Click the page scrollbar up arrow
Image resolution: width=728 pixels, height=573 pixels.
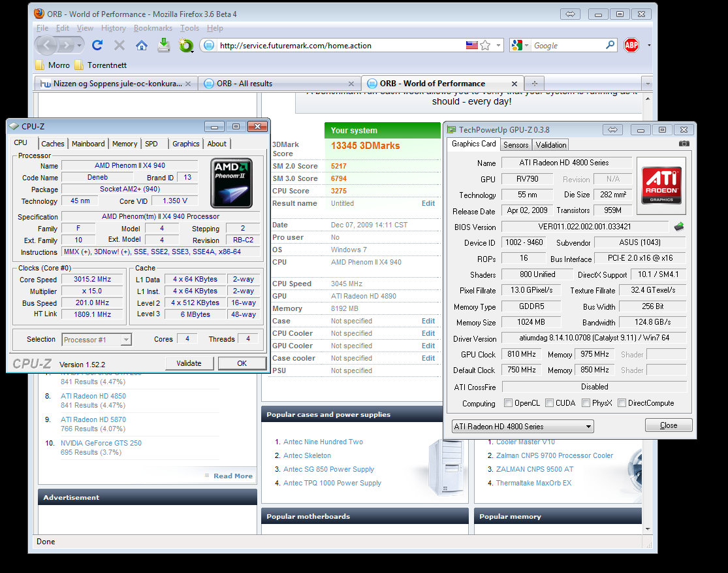(648, 99)
